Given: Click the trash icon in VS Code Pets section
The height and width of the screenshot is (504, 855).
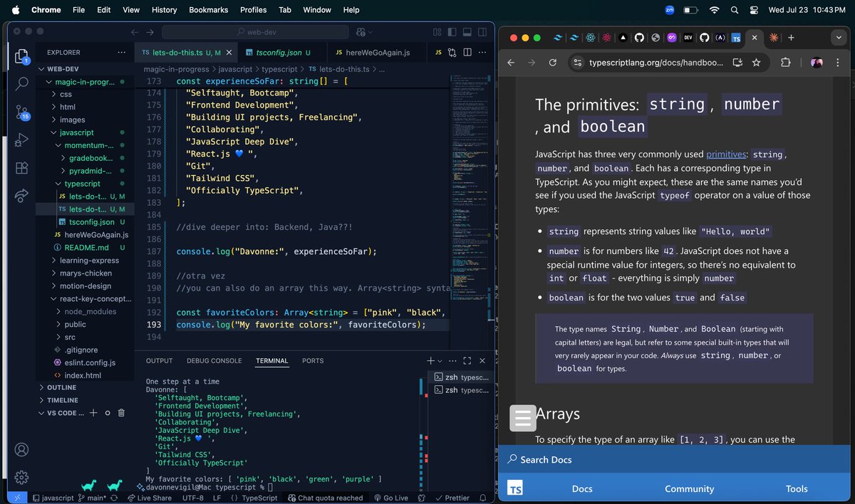Looking at the screenshot, I should coord(121,413).
